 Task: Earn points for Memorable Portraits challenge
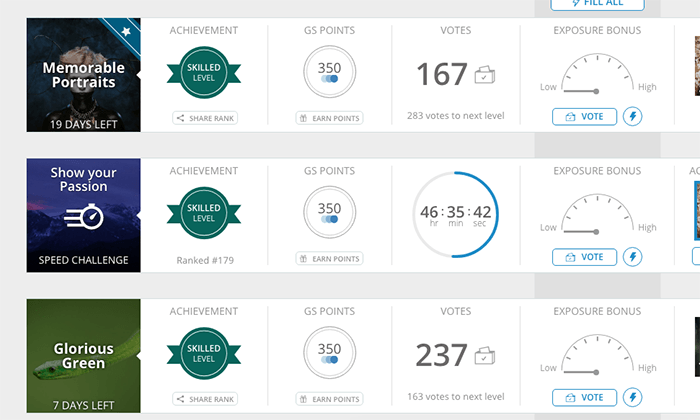coord(329,118)
